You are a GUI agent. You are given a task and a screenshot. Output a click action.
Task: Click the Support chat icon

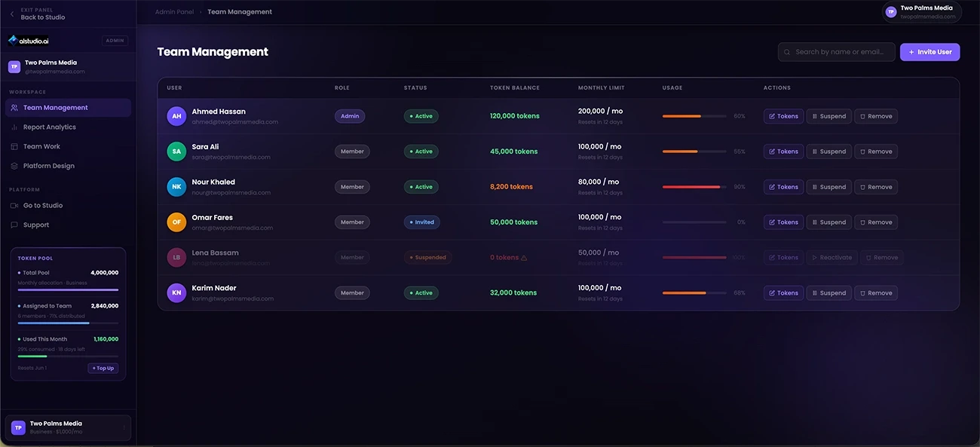click(x=14, y=225)
